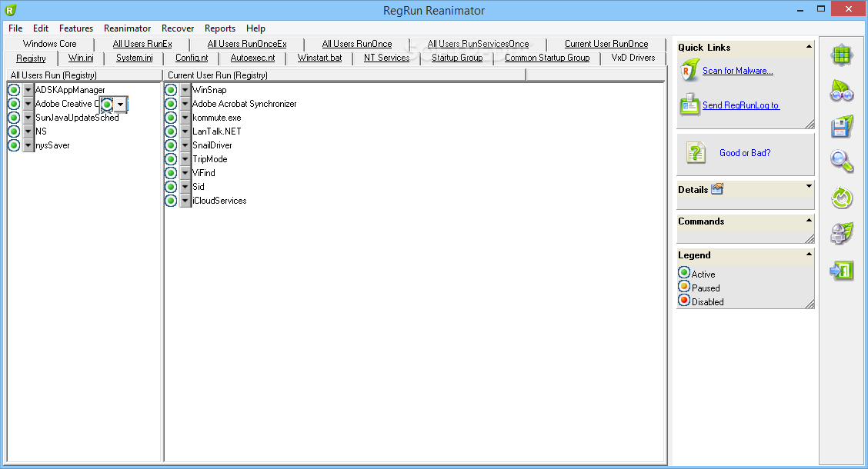
Task: Toggle status of WinSnap entry
Action: pyautogui.click(x=171, y=90)
